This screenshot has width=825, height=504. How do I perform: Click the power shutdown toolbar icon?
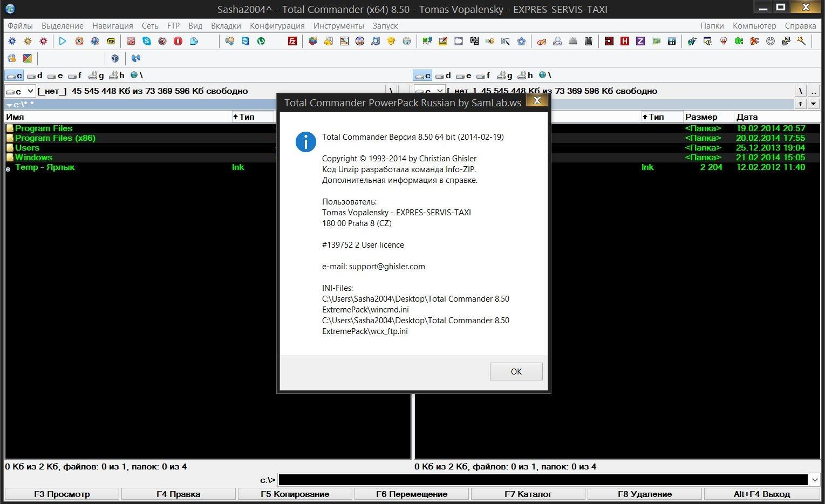[x=771, y=41]
